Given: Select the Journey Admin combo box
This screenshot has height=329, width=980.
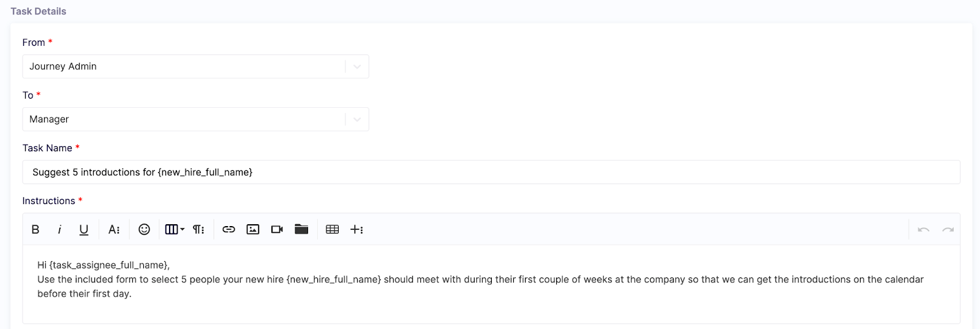Looking at the screenshot, I should click(x=195, y=66).
